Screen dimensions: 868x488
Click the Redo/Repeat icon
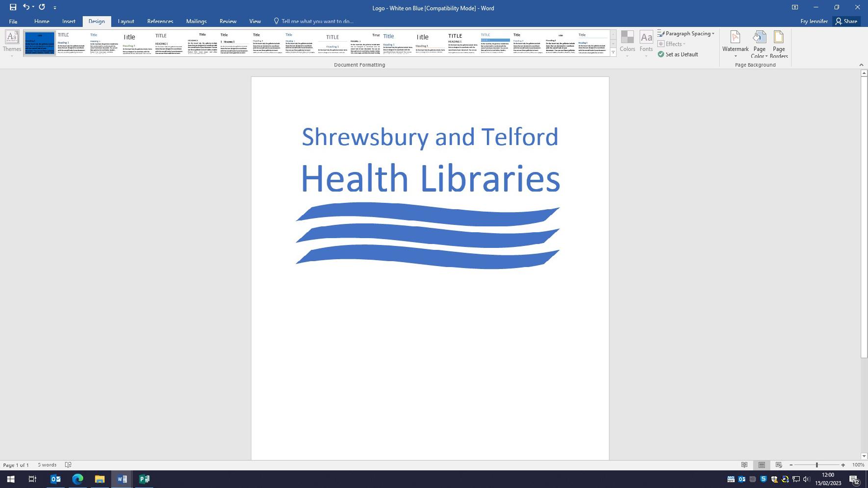[42, 7]
